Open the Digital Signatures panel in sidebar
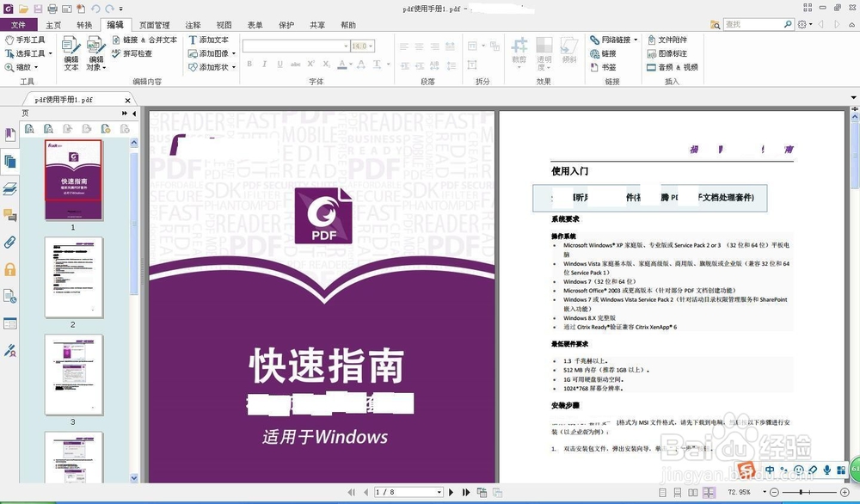The height and width of the screenshot is (504, 860). (9, 350)
